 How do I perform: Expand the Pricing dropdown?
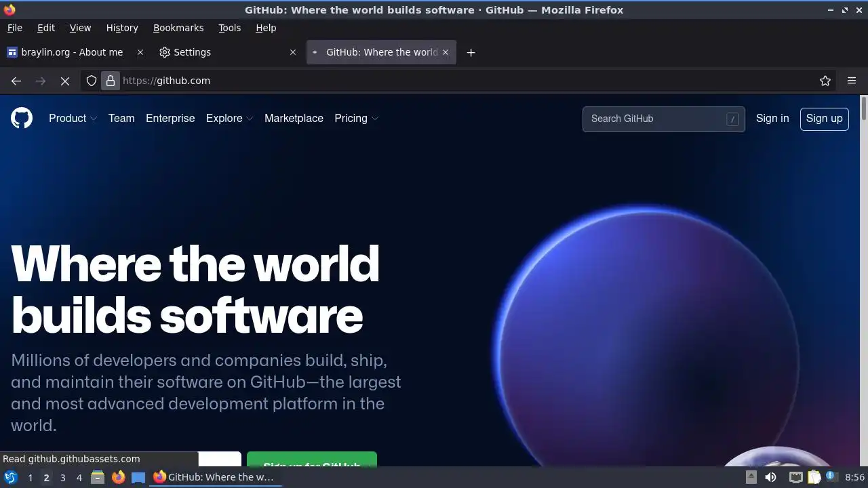[356, 118]
